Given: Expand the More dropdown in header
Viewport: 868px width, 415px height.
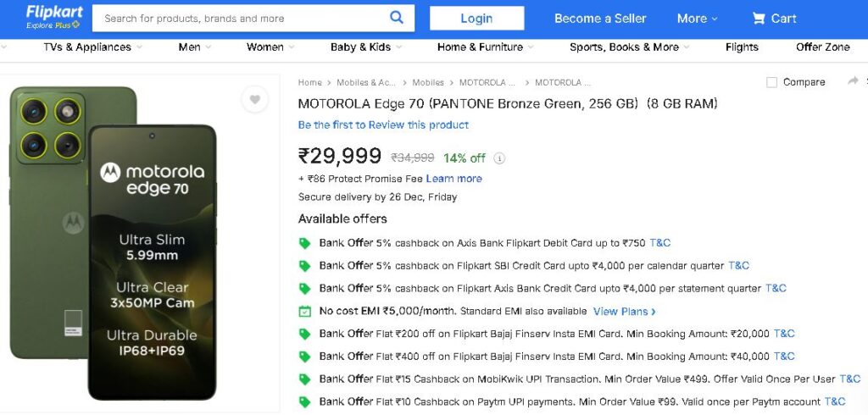Looking at the screenshot, I should 697,19.
